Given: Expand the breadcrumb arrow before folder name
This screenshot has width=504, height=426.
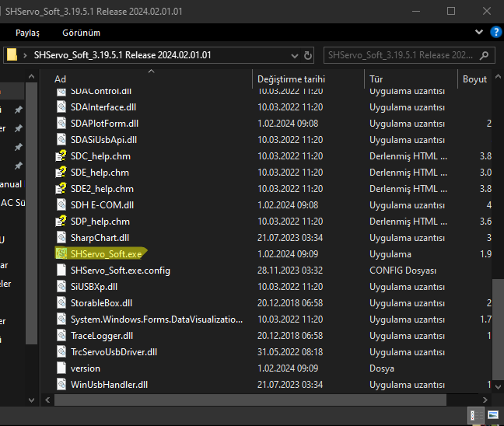Looking at the screenshot, I should [26, 56].
